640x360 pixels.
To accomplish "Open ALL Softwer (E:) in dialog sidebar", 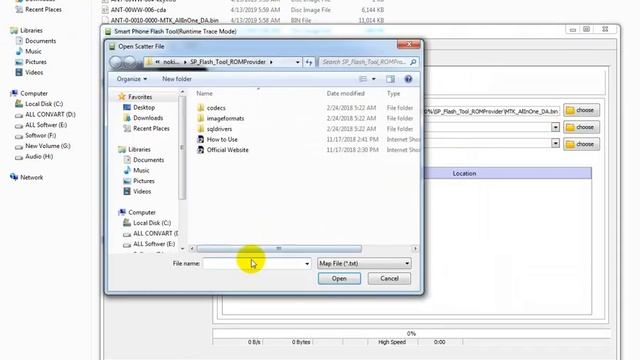I will tap(154, 244).
